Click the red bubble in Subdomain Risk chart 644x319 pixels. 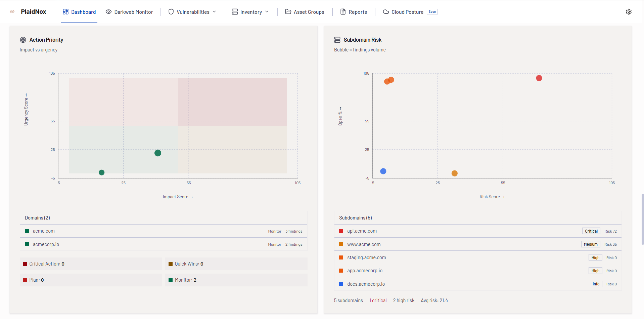pyautogui.click(x=539, y=78)
